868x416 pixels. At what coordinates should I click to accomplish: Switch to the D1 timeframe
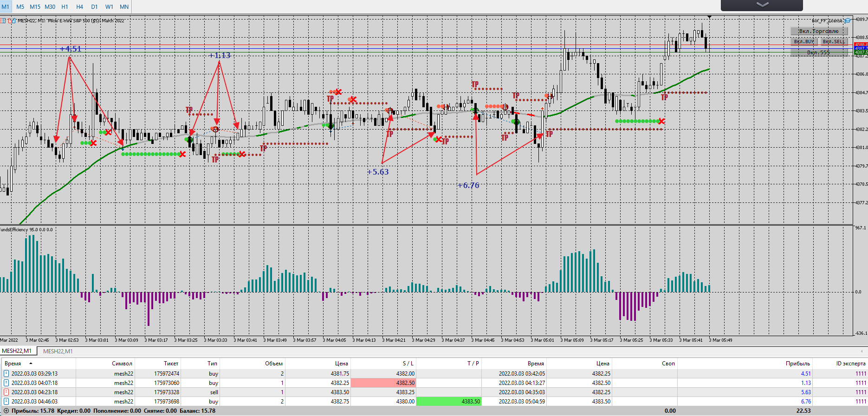click(95, 6)
